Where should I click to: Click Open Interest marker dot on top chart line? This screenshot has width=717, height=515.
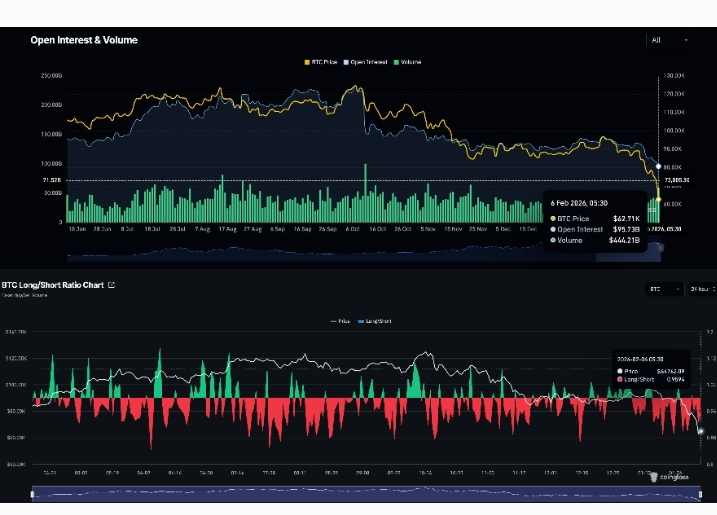tap(658, 166)
